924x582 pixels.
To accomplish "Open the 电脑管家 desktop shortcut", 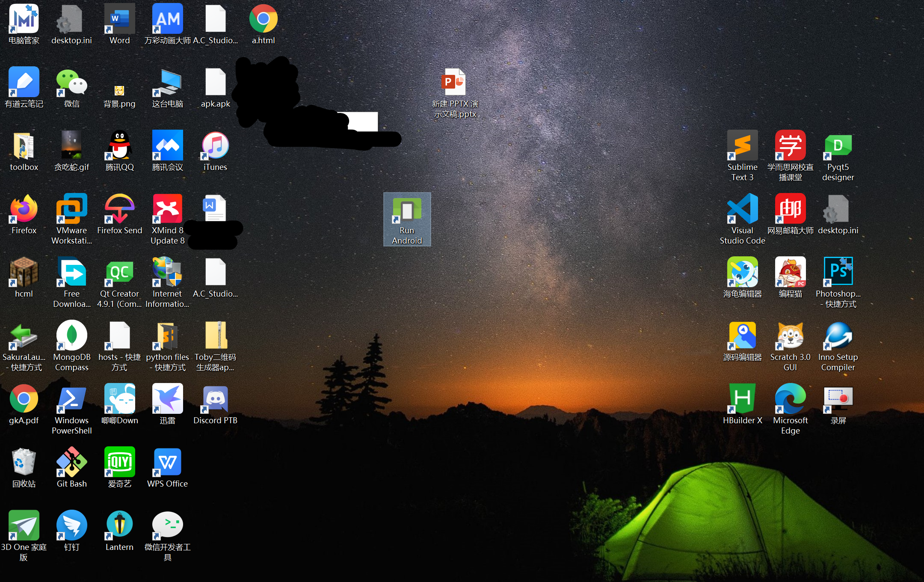I will [x=24, y=24].
